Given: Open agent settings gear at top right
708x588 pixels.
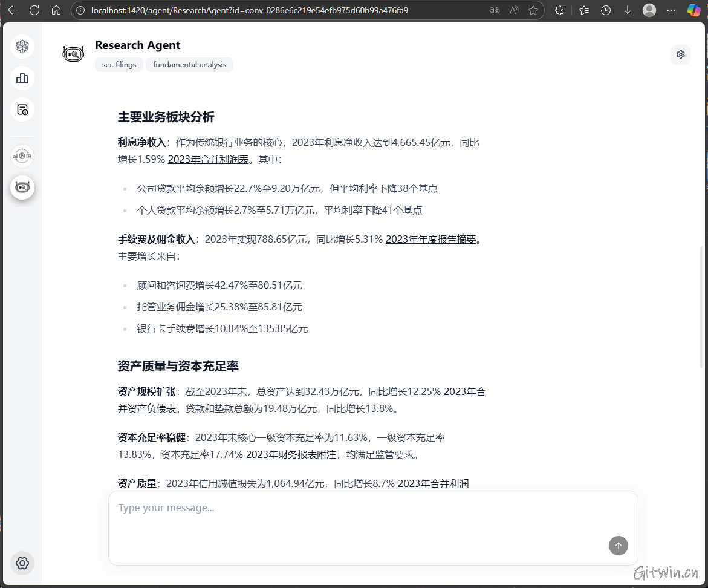Looking at the screenshot, I should click(x=681, y=54).
